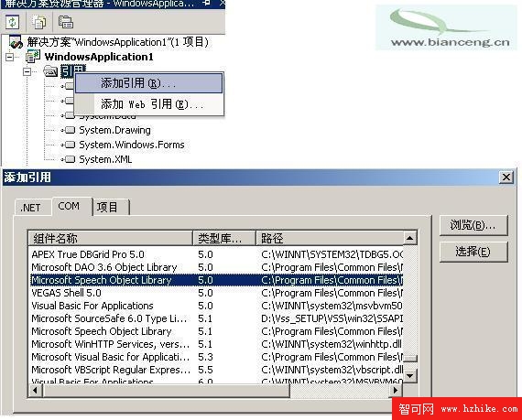Image resolution: width=522 pixels, height=420 pixels.
Task: Select Microsoft Visual Basic for Applicati... 5.3 row
Action: (216, 357)
